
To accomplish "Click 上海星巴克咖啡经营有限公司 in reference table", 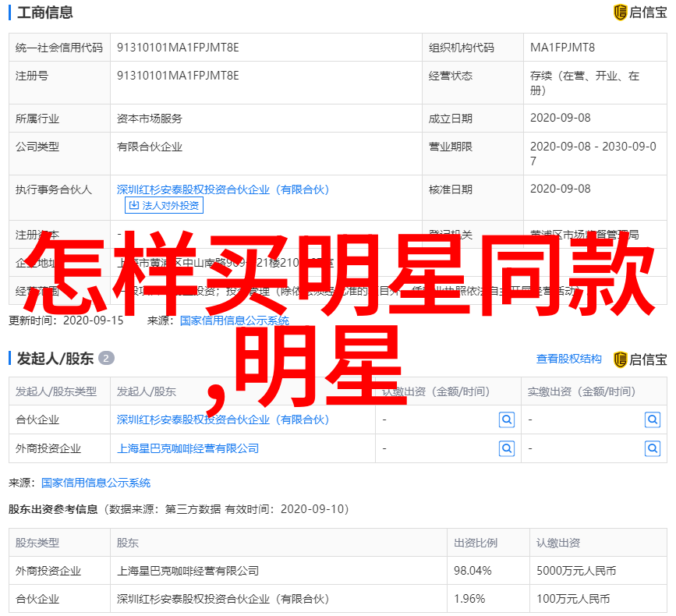I will point(188,570).
